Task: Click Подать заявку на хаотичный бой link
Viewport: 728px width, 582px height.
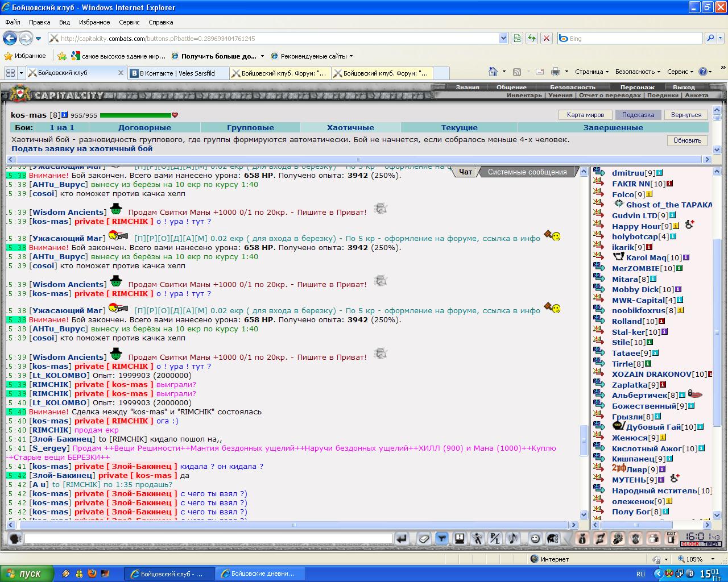Action: click(82, 148)
